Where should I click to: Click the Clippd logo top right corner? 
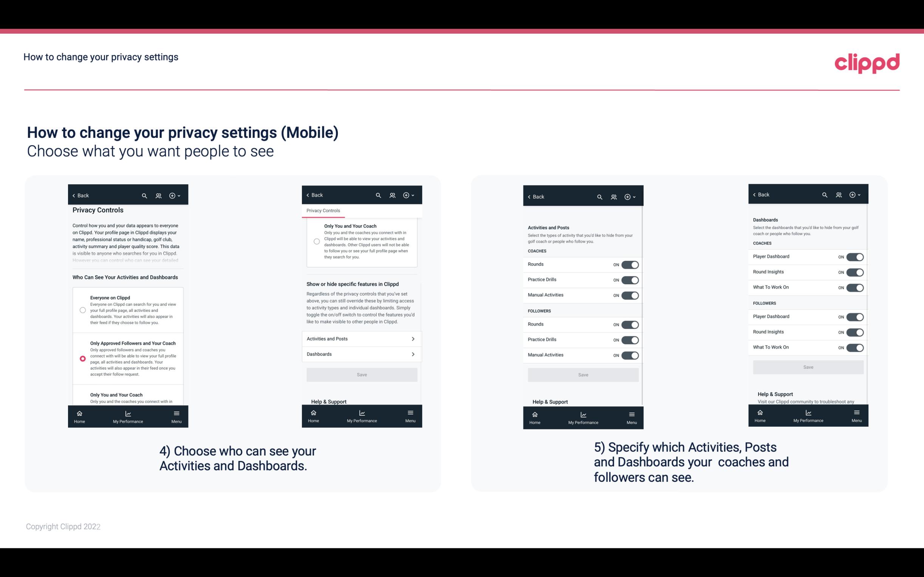click(x=867, y=62)
